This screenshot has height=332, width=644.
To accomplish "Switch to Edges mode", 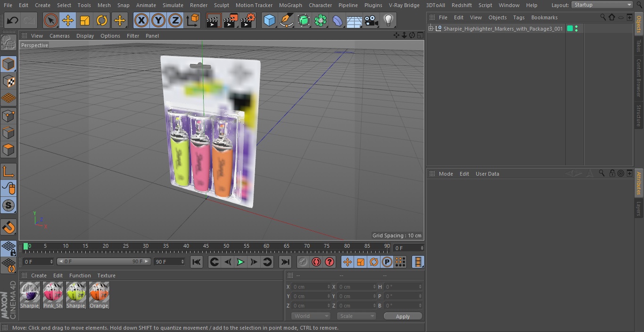I will 8,133.
